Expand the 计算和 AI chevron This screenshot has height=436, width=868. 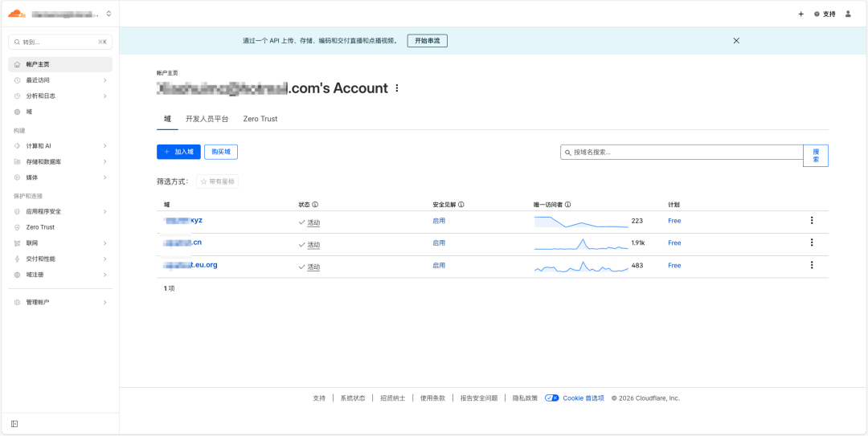104,146
